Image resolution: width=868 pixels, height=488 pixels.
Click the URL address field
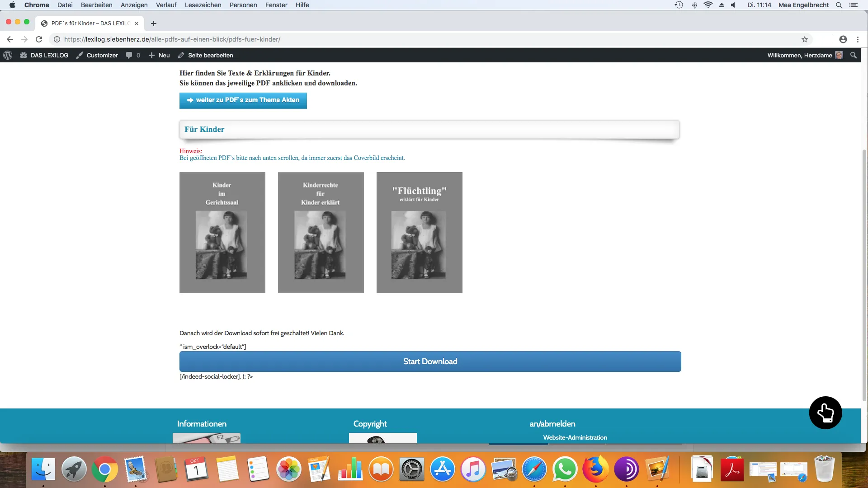coord(429,39)
